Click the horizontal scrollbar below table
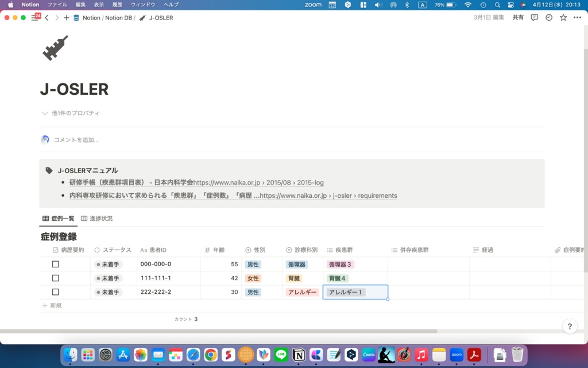The width and height of the screenshot is (588, 368). click(x=219, y=331)
